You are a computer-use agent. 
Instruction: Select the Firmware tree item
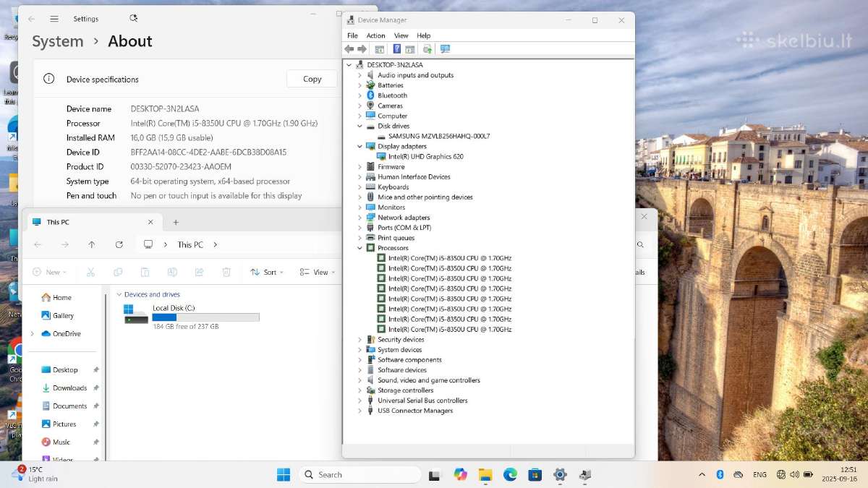pyautogui.click(x=391, y=166)
